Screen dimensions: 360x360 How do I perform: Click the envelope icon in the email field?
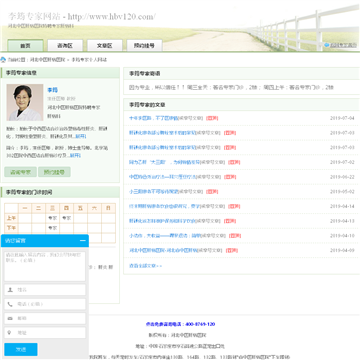[10, 318]
